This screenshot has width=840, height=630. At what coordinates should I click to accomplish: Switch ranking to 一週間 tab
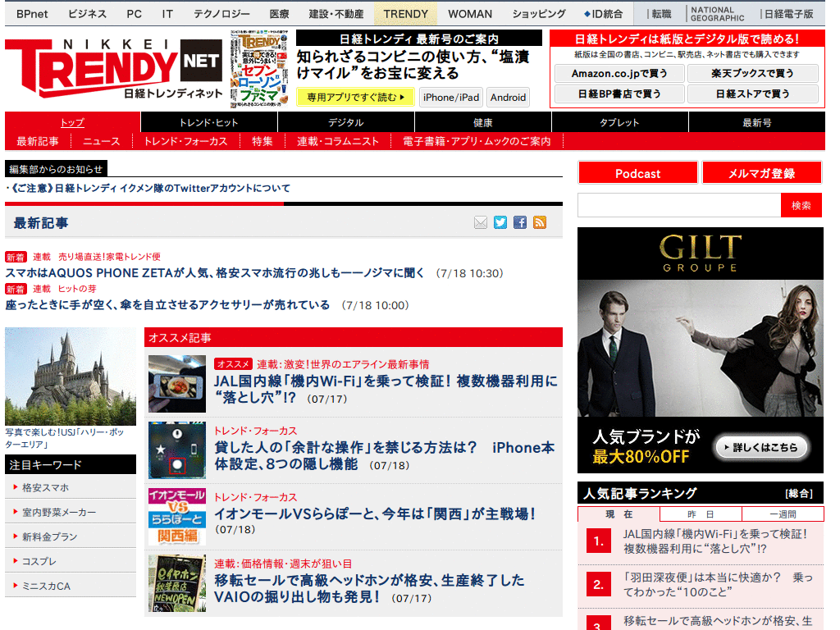(783, 514)
